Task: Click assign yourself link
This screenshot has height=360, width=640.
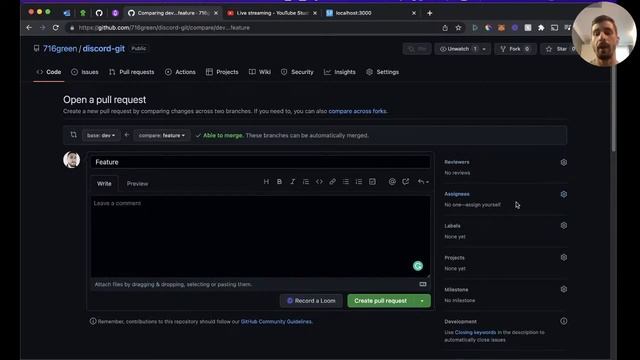Action: (484, 205)
